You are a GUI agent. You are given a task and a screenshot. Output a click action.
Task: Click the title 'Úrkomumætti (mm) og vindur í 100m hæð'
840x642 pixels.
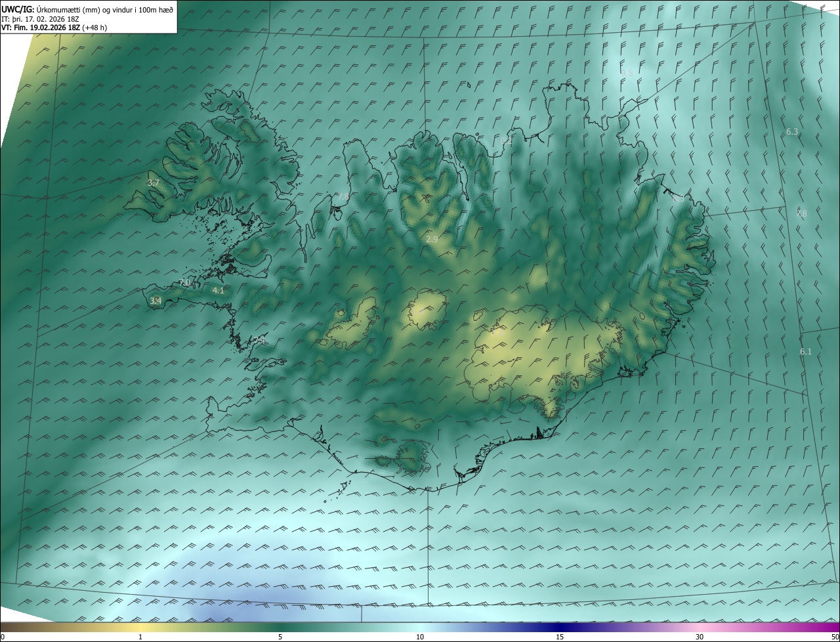pyautogui.click(x=105, y=9)
